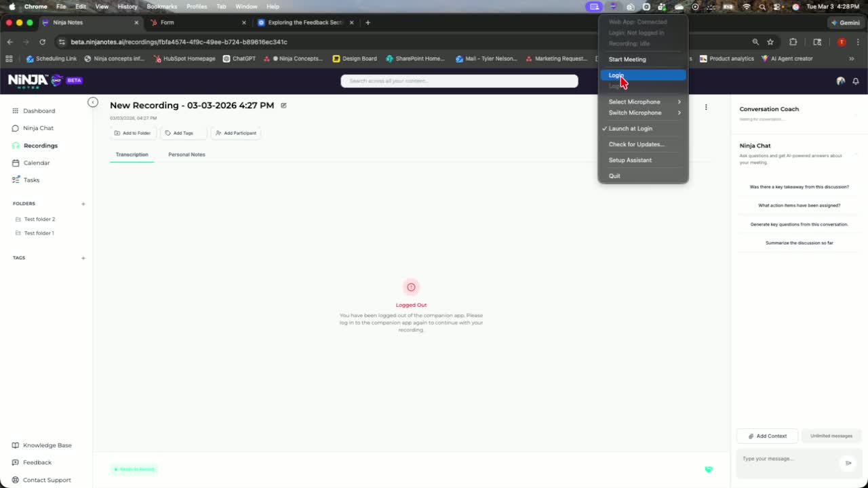Open the Chrome History menu
This screenshot has width=868, height=488.
[x=127, y=6]
